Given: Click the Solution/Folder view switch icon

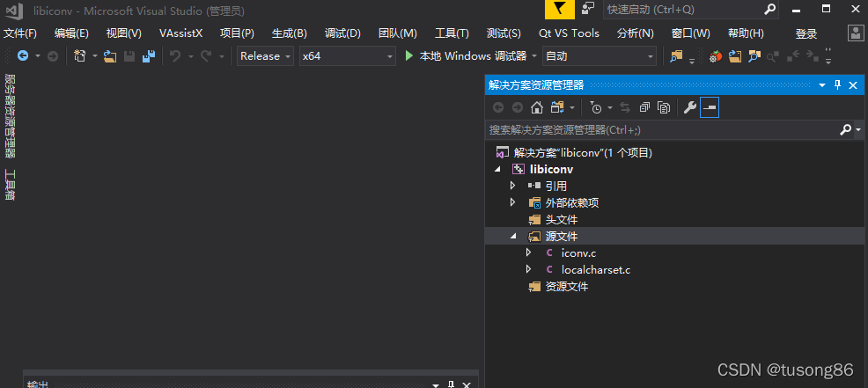Looking at the screenshot, I should tap(557, 107).
